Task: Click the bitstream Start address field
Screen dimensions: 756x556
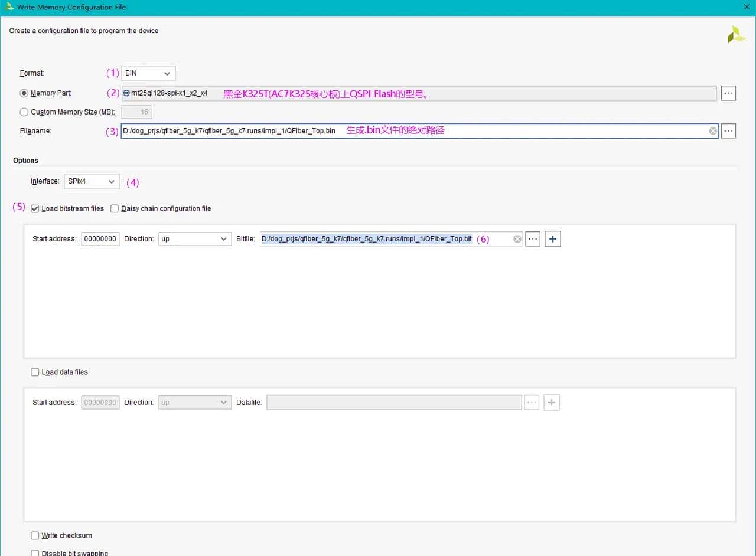Action: coord(100,239)
